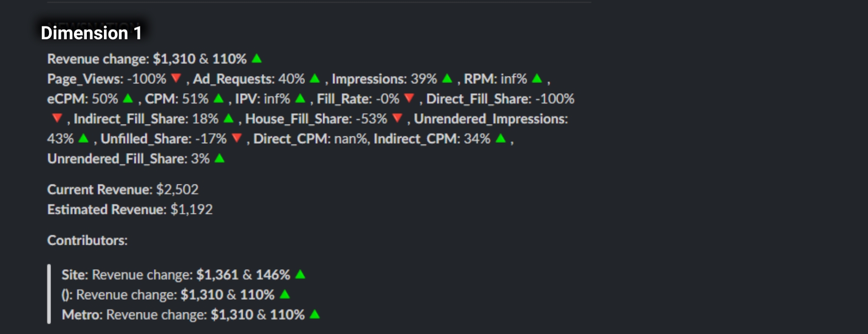Click the green arrow after Ad_Requests 40%

pyautogui.click(x=315, y=78)
